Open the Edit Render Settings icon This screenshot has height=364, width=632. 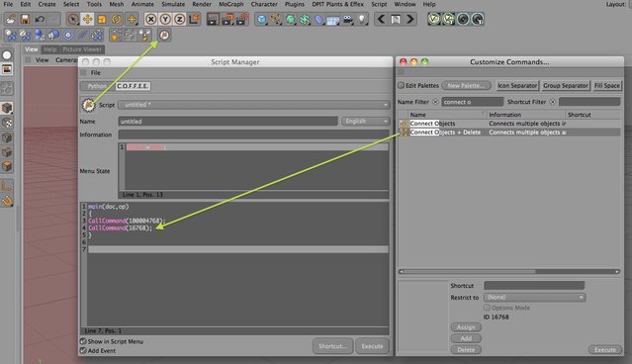(x=242, y=19)
